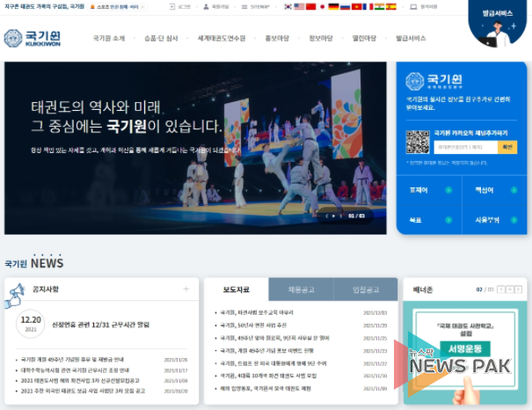Select the Japanese flag language icon
This screenshot has width=532, height=410.
click(x=322, y=6)
